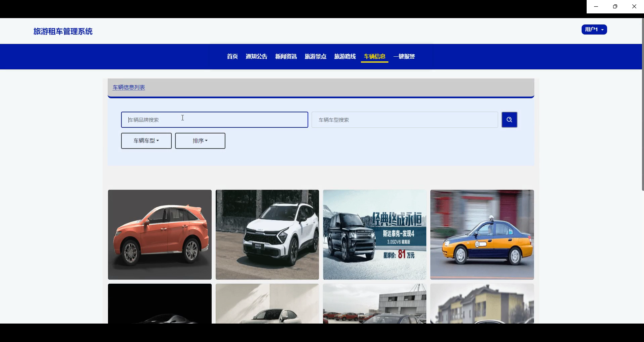Open the 一键报警 menu item

(404, 56)
